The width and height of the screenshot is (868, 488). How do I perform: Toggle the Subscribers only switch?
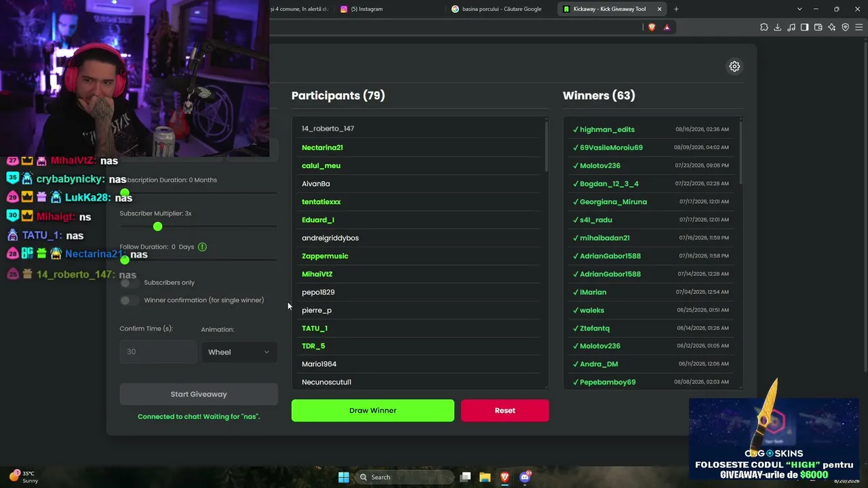click(x=129, y=283)
